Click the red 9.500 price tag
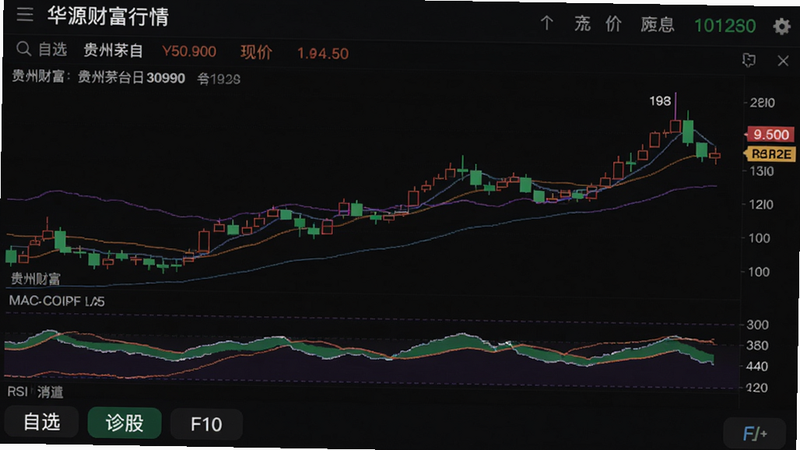 [x=770, y=135]
